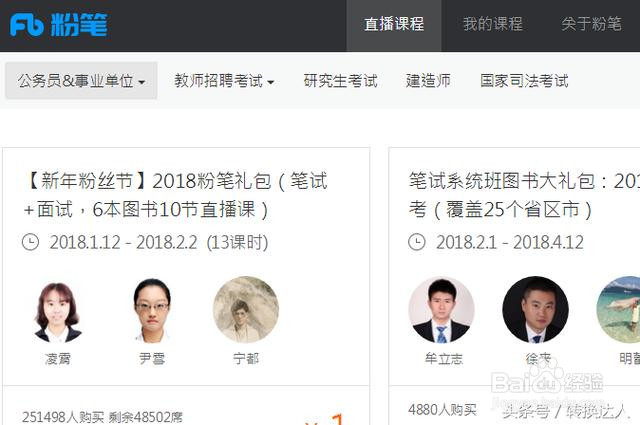The width and height of the screenshot is (640, 425).
Task: Click avatar of teacher 徐来
Action: (536, 310)
